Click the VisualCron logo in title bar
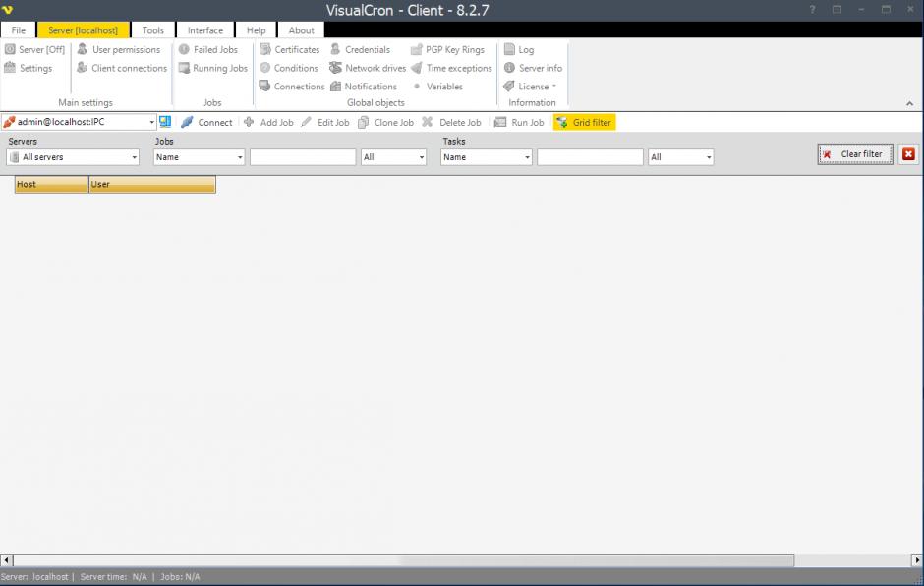924x586 pixels. tap(8, 10)
